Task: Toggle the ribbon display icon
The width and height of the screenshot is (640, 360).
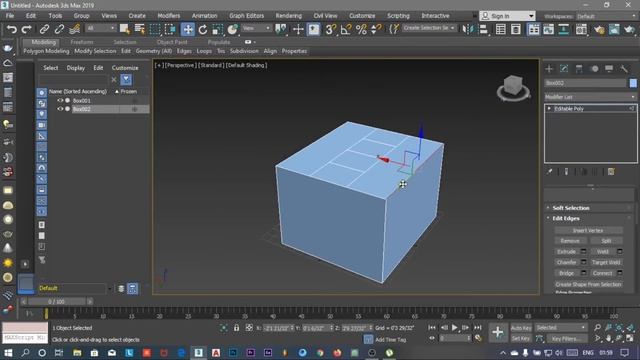Action: coord(533,29)
